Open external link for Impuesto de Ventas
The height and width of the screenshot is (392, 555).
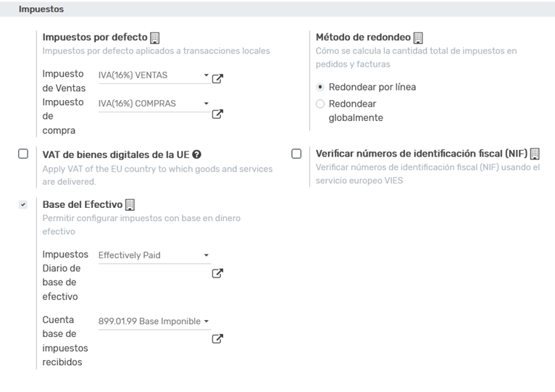pyautogui.click(x=217, y=78)
